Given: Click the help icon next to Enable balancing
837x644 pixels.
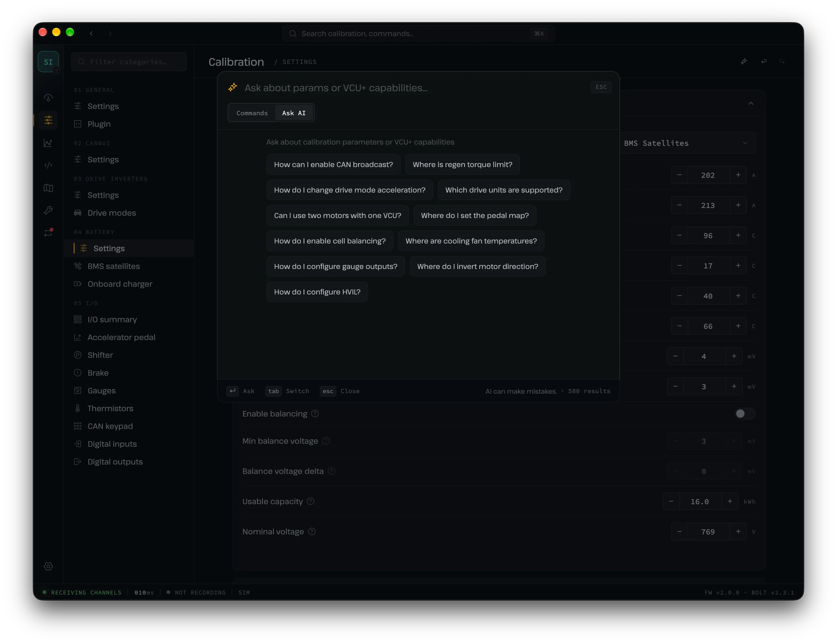Looking at the screenshot, I should pos(315,414).
